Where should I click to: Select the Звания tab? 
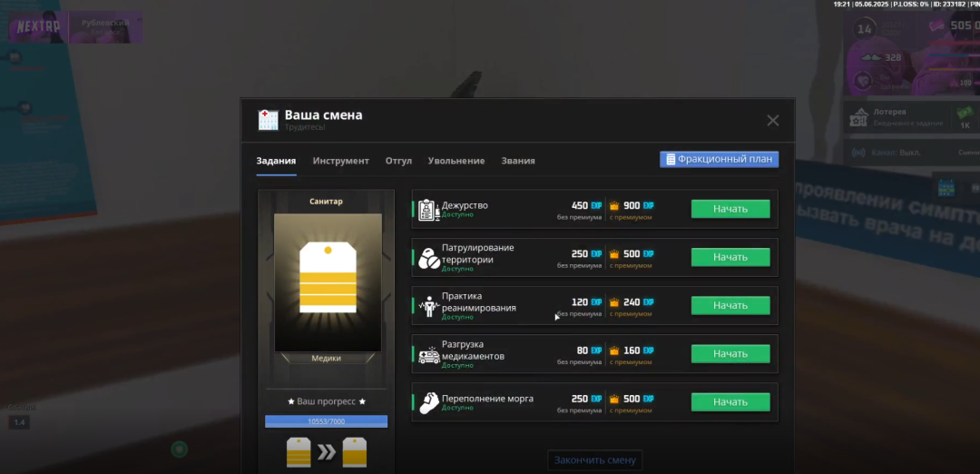[x=518, y=161]
